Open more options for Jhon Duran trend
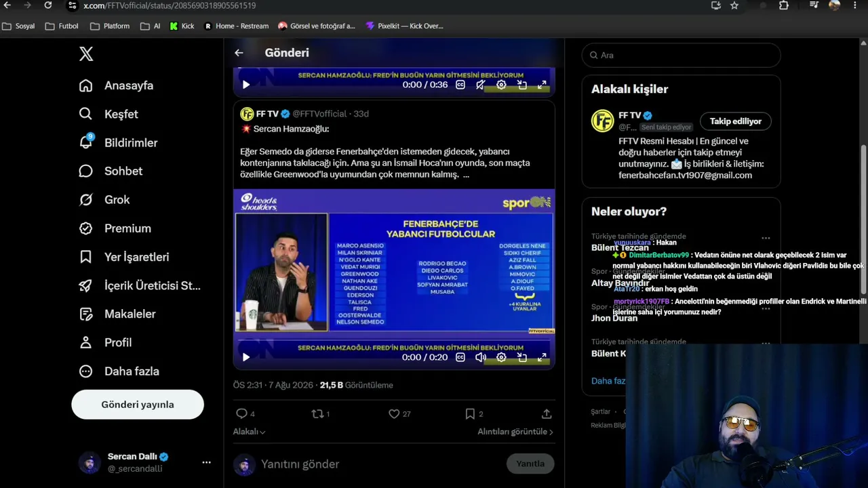The image size is (868, 488). 766,308
